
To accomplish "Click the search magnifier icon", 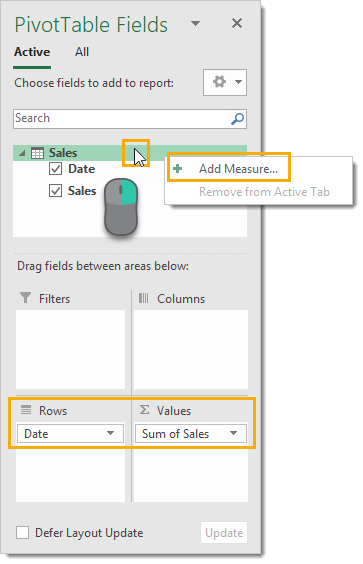I will [237, 119].
